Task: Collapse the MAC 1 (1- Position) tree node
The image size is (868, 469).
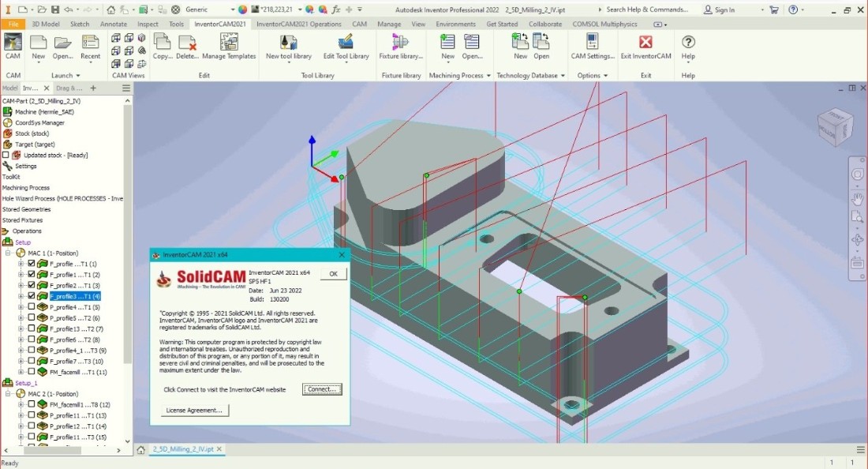Action: [9, 253]
